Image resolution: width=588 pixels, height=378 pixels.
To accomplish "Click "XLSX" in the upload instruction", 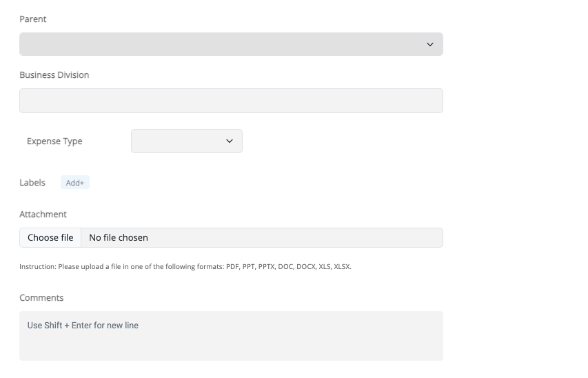I will [342, 266].
